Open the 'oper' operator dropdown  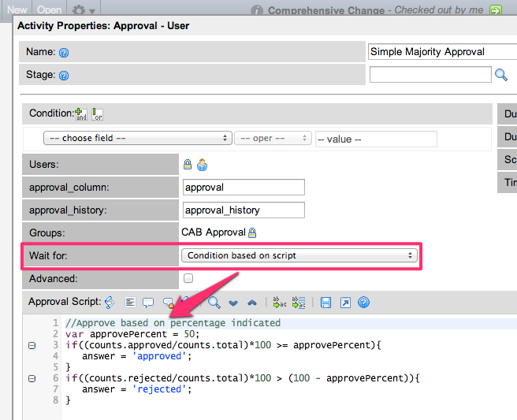tap(273, 138)
